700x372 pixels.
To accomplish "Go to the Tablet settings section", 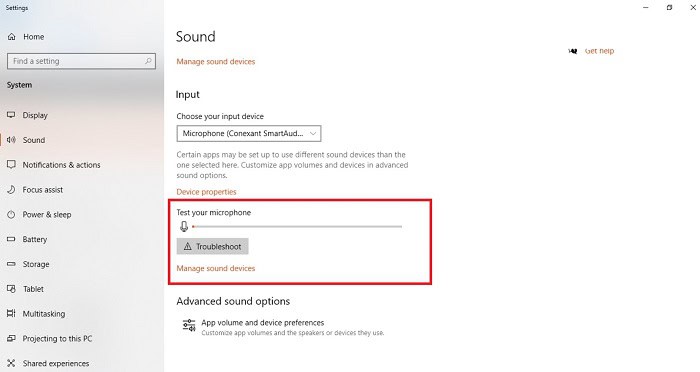I will tap(33, 289).
